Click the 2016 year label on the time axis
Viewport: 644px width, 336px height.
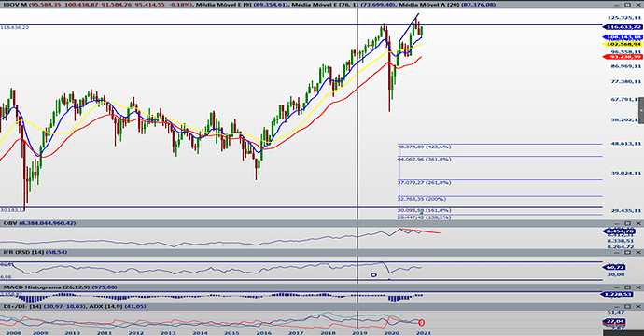[264, 332]
